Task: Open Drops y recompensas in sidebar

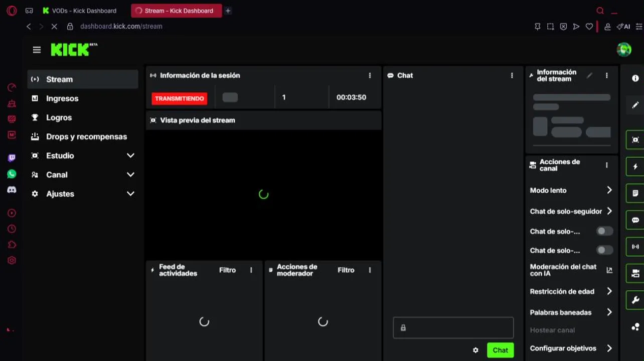Action: (83, 136)
